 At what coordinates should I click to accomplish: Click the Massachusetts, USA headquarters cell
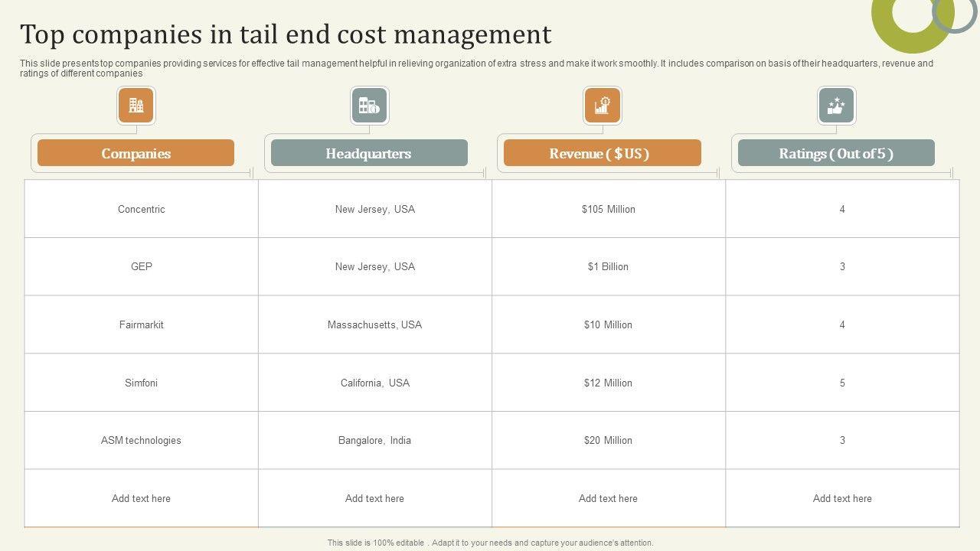[x=374, y=324]
